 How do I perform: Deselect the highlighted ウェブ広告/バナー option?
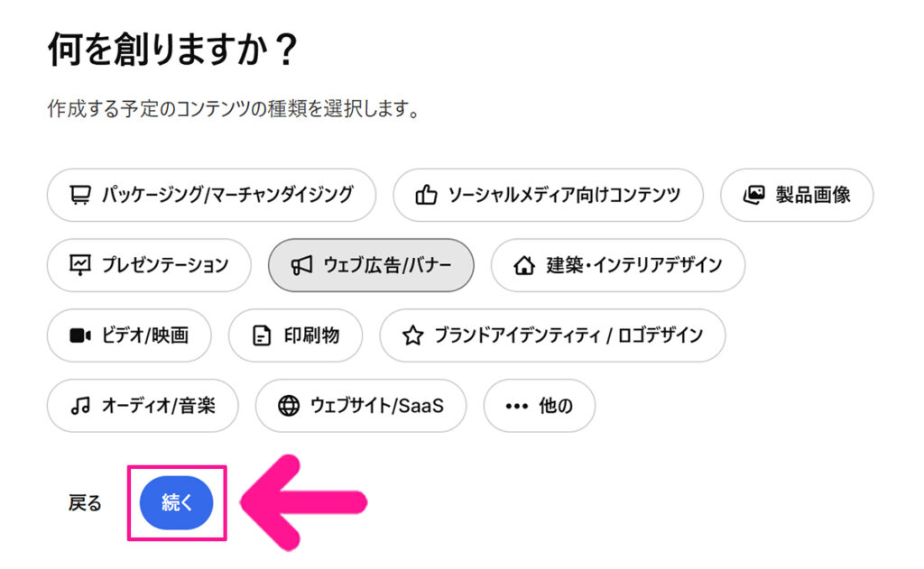click(370, 265)
